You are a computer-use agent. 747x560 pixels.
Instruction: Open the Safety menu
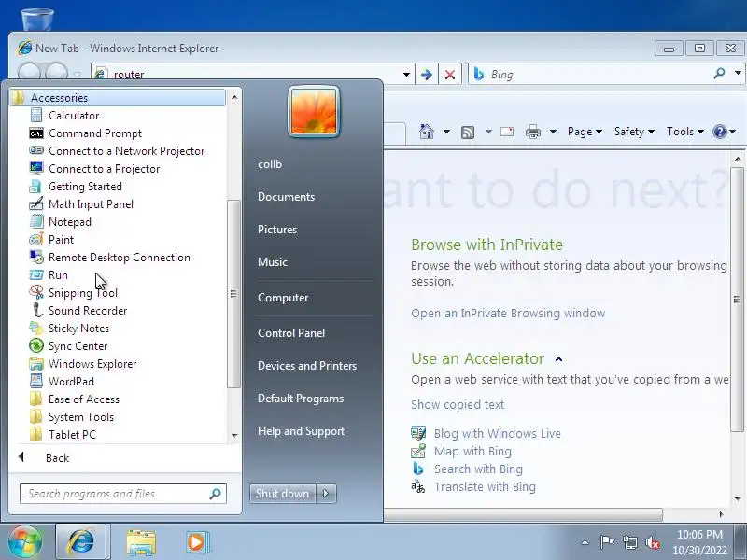pyautogui.click(x=634, y=132)
